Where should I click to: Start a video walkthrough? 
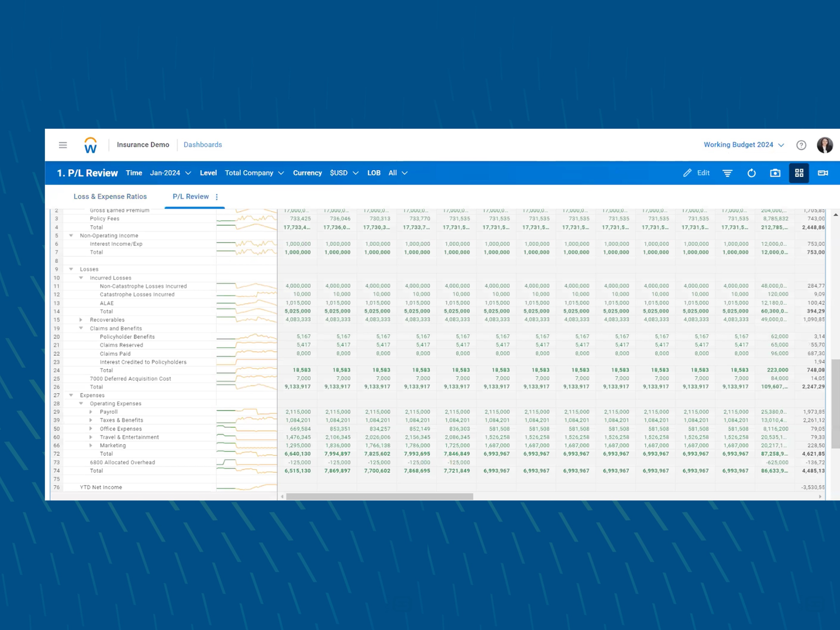tap(823, 173)
